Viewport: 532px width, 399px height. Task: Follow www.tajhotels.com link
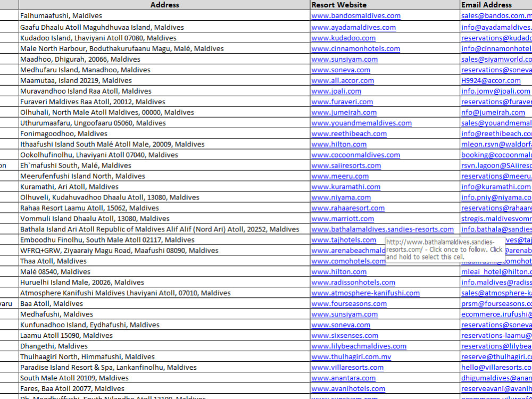point(344,240)
